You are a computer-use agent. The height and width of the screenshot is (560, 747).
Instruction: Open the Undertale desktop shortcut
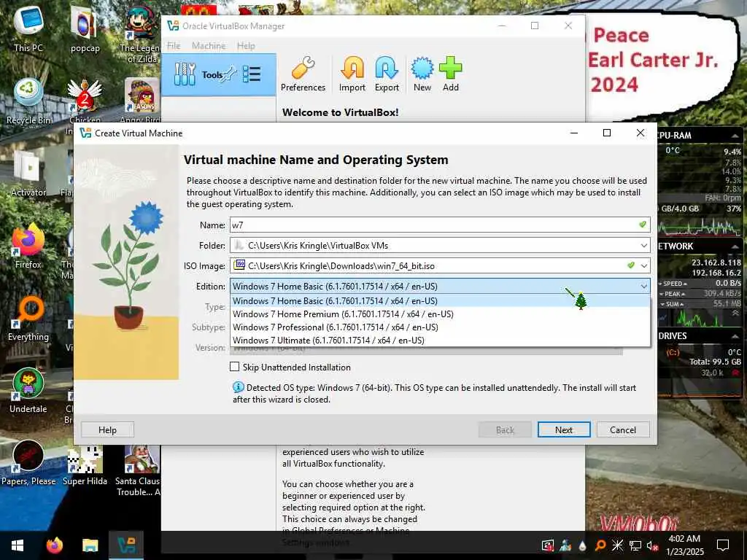28,392
